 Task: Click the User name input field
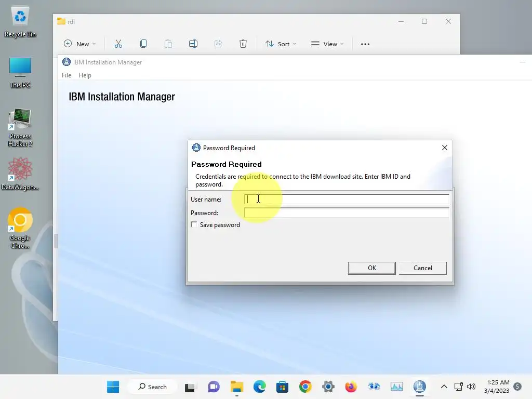(347, 199)
